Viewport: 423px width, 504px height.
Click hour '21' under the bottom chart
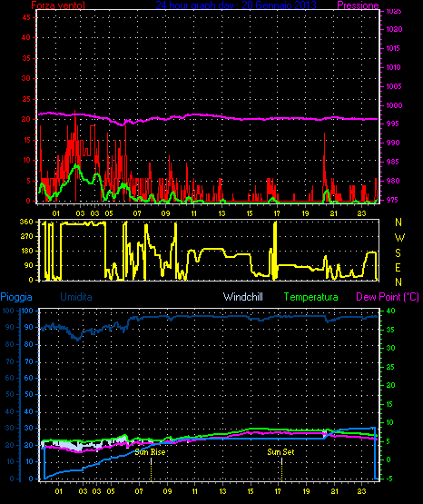334,491
